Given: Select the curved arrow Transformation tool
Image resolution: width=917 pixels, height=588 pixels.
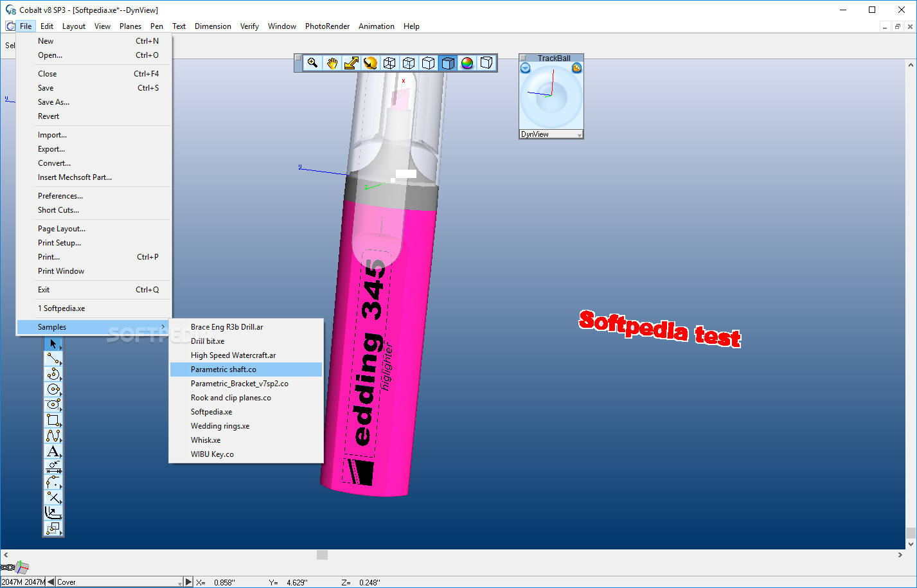Looking at the screenshot, I should (53, 513).
